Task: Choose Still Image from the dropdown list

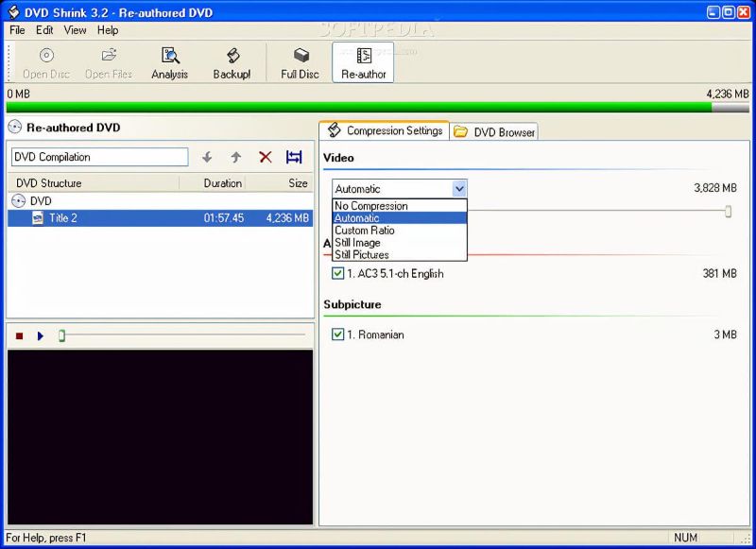Action: tap(358, 243)
